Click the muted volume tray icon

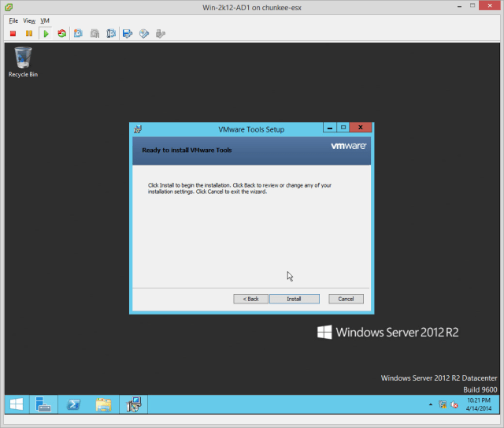point(454,404)
